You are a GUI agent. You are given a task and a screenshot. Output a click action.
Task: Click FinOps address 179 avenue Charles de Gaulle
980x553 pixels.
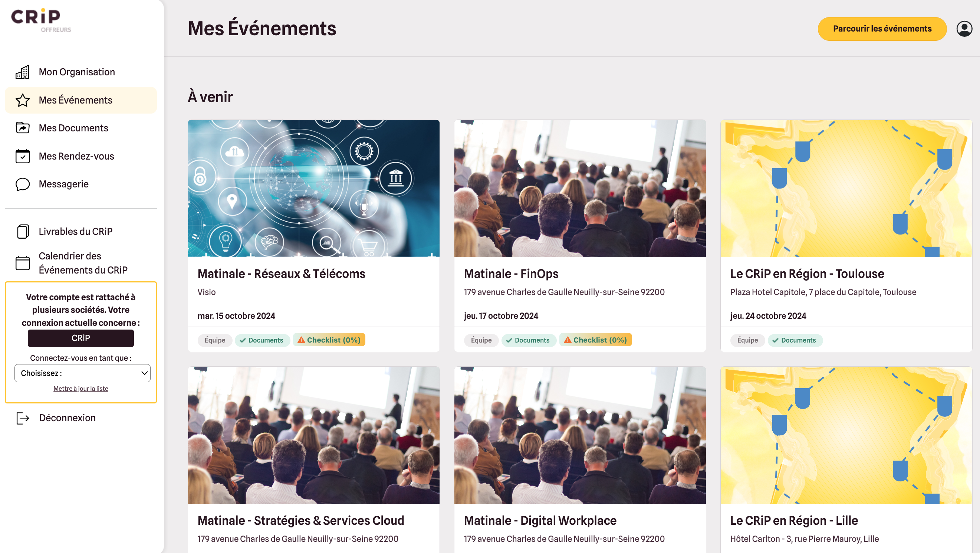tap(564, 292)
